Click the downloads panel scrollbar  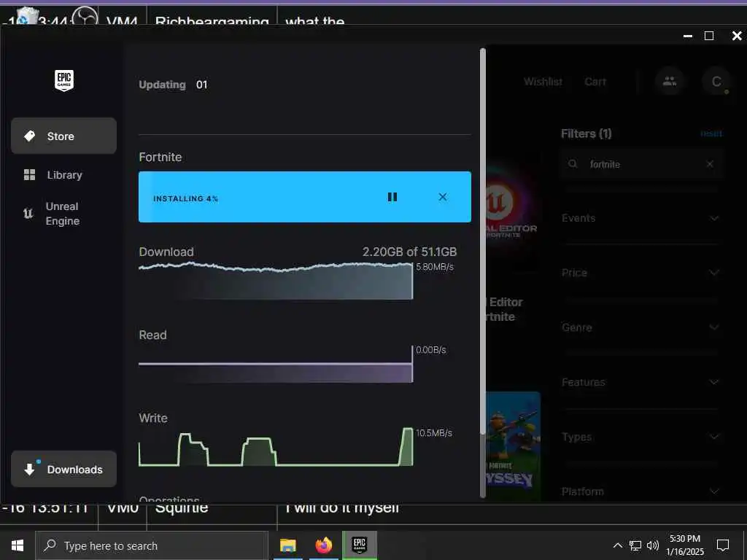click(483, 241)
